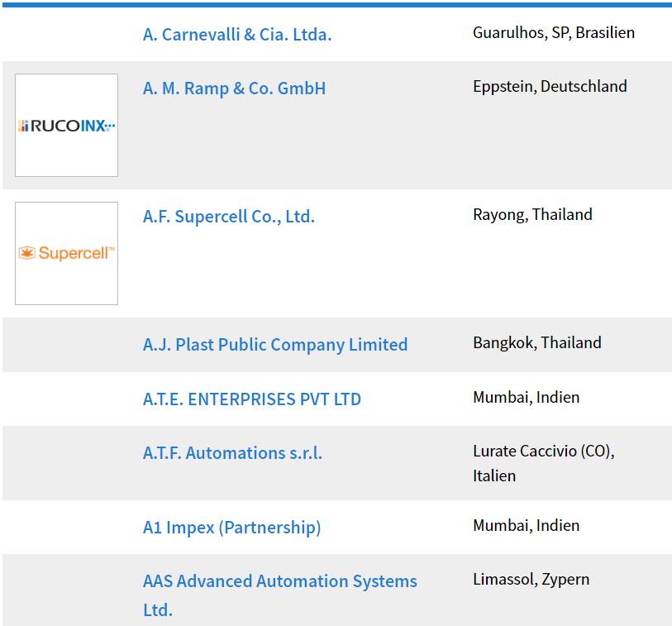Click Mumbai, Indien beside A.T.E. ENTERPRISES
This screenshot has width=672, height=626.
[x=527, y=398]
